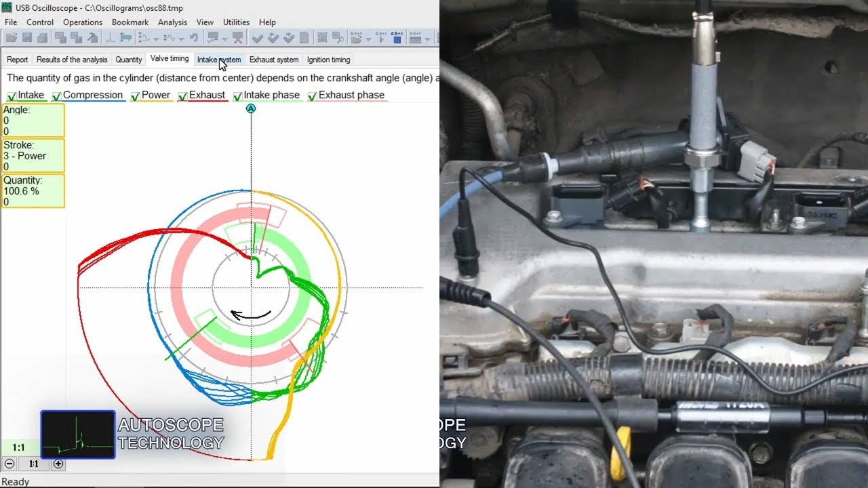Viewport: 868px width, 488px height.
Task: Expand the last A+B+C toolbar dropdown arrow
Action: click(x=427, y=38)
